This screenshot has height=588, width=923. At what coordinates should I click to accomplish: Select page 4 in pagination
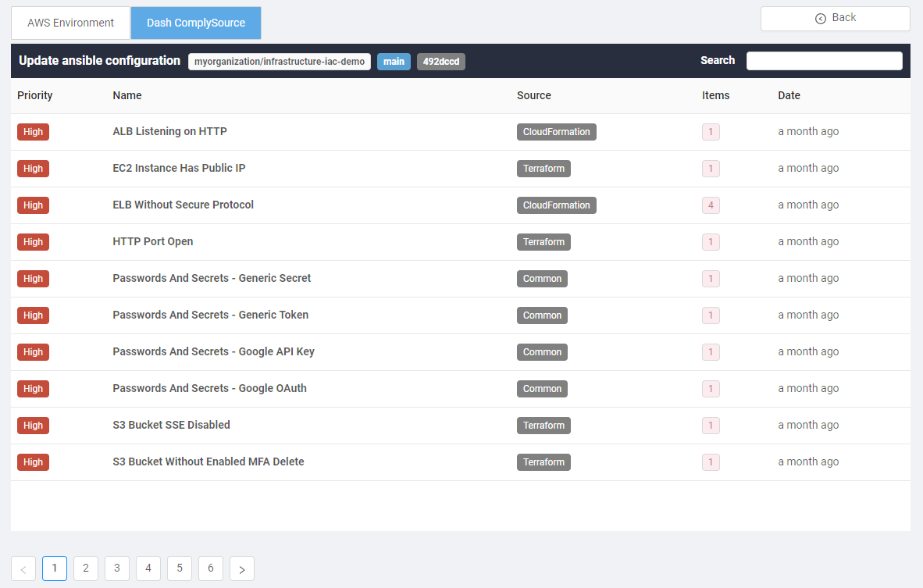[x=148, y=568]
